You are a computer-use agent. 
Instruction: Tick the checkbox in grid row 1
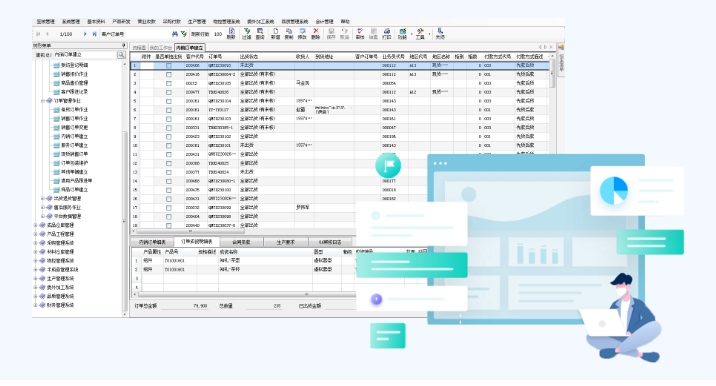click(x=168, y=66)
